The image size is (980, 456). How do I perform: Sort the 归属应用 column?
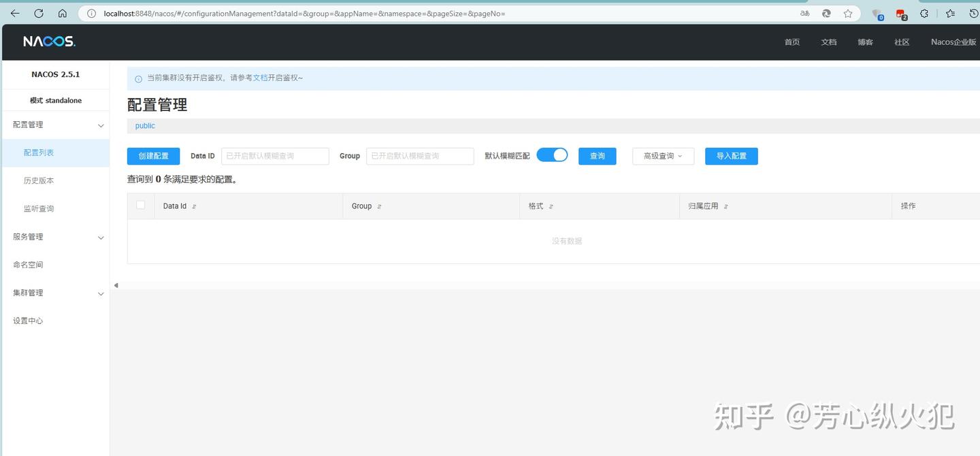coord(725,206)
